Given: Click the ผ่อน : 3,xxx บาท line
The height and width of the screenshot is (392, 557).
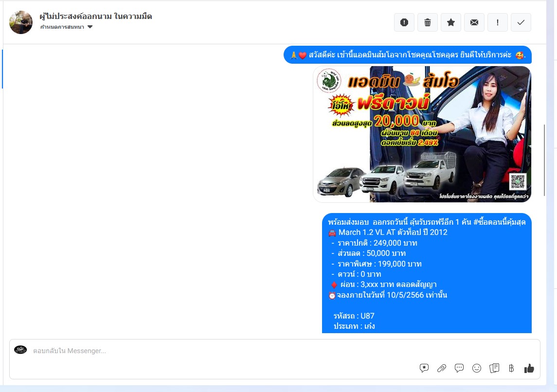Looking at the screenshot, I should point(384,285).
